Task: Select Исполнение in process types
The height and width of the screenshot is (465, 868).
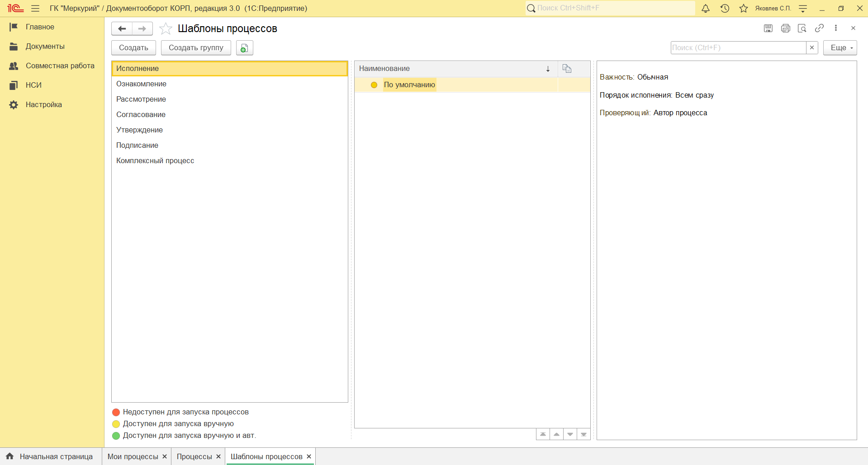Action: (x=230, y=68)
